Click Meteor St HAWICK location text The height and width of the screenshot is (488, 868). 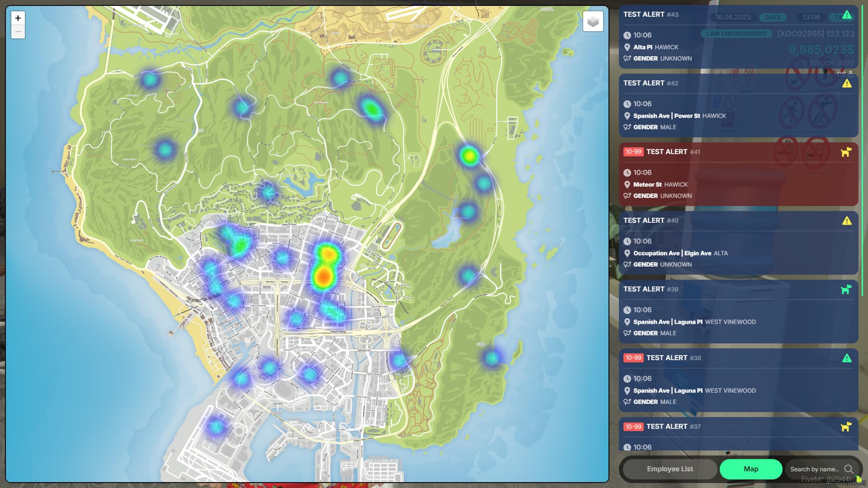[660, 184]
